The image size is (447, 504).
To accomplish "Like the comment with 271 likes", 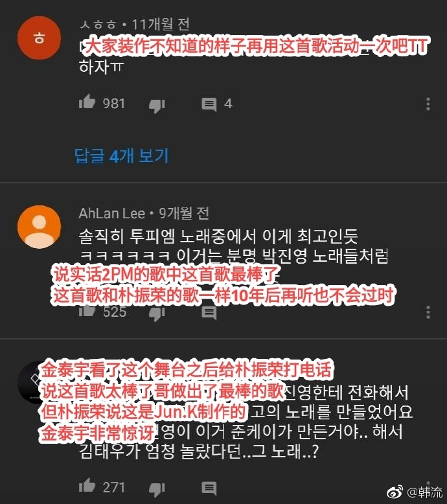I will pos(87,485).
